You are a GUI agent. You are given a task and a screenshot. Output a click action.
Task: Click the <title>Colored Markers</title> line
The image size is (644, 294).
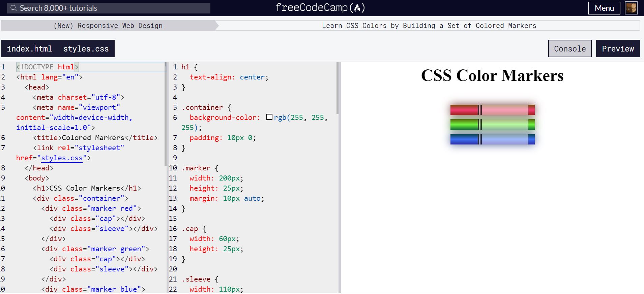pos(95,138)
